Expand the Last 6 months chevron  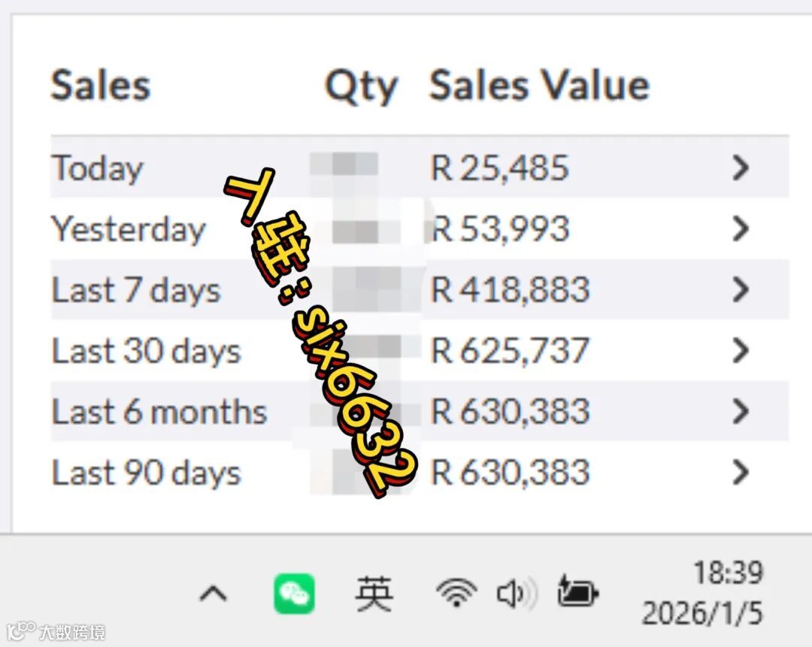coord(741,412)
